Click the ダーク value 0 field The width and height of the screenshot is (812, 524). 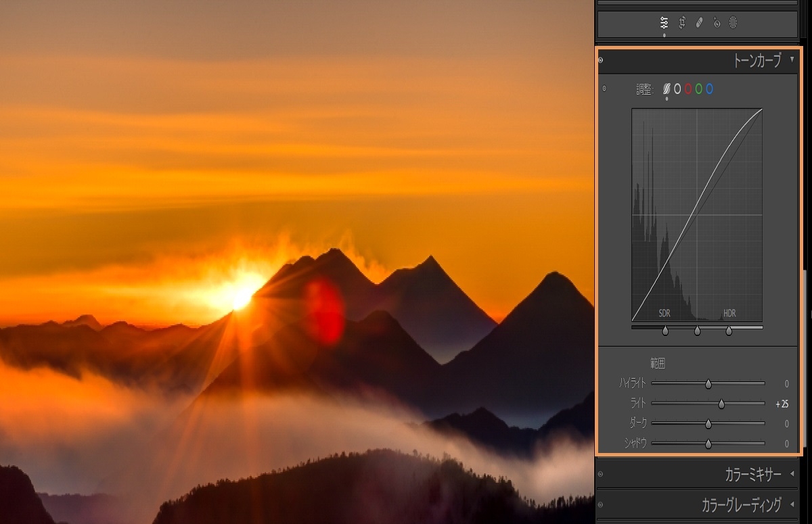tap(786, 424)
